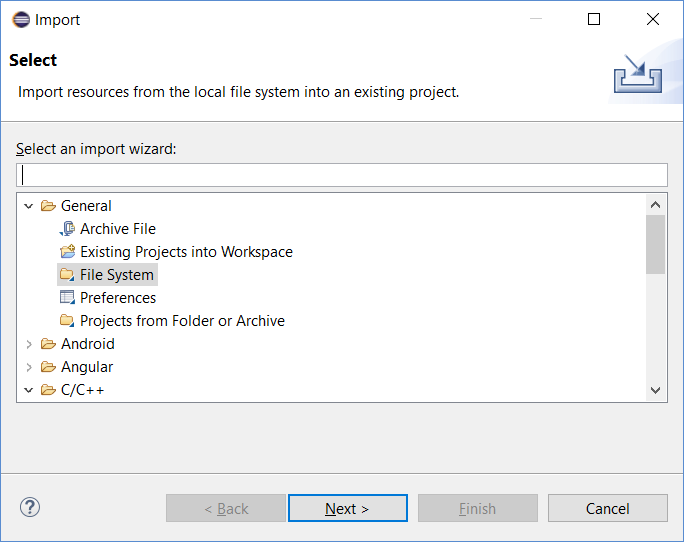The image size is (684, 542).
Task: Click the scroll up arrow of wizard list
Action: [655, 205]
